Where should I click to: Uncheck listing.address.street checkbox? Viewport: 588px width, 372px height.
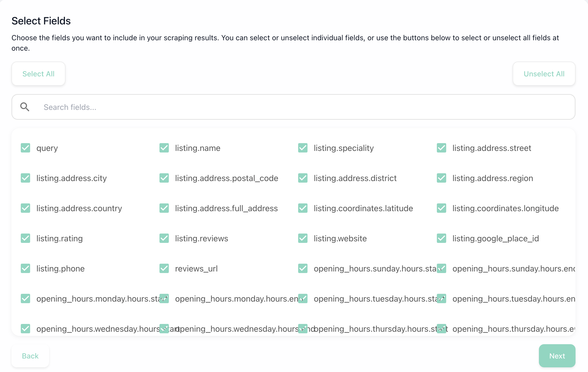[x=442, y=148]
